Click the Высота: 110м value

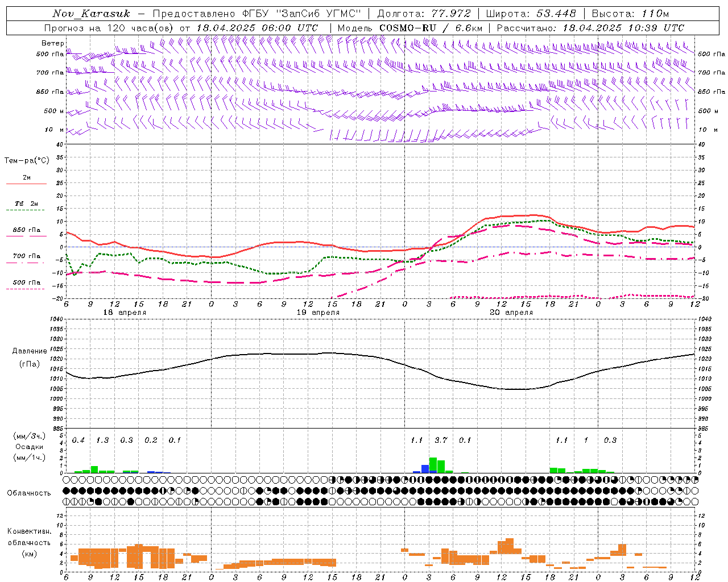tap(630, 14)
